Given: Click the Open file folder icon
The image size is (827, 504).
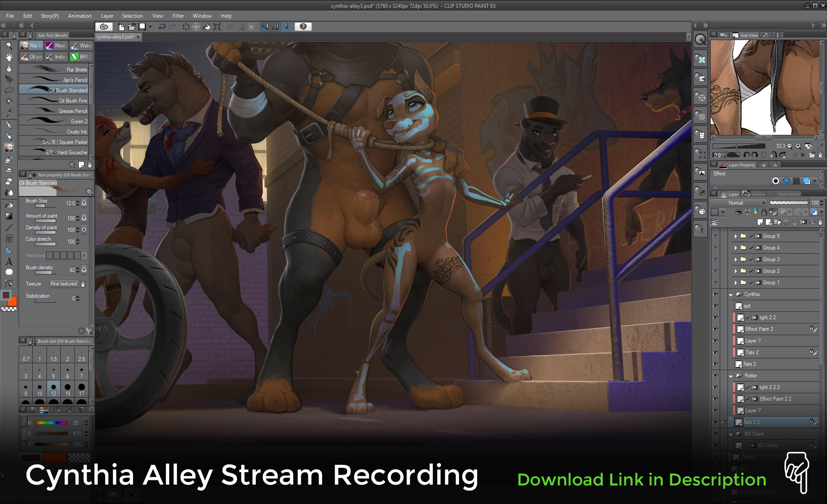Looking at the screenshot, I should (132, 27).
